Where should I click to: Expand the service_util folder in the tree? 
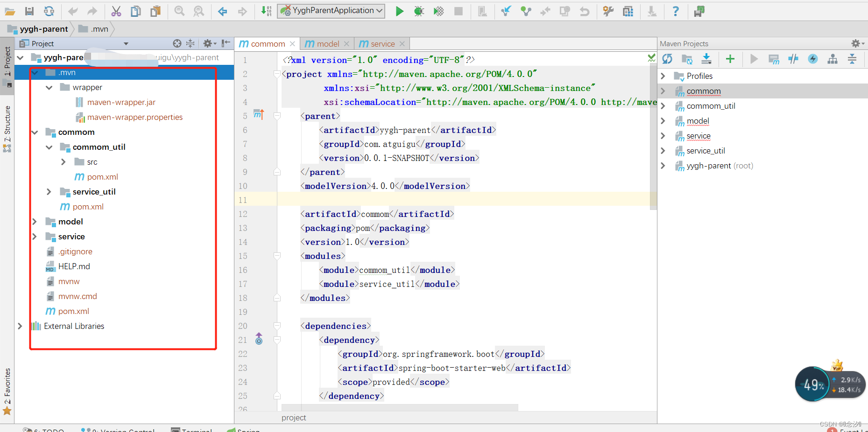click(x=49, y=192)
